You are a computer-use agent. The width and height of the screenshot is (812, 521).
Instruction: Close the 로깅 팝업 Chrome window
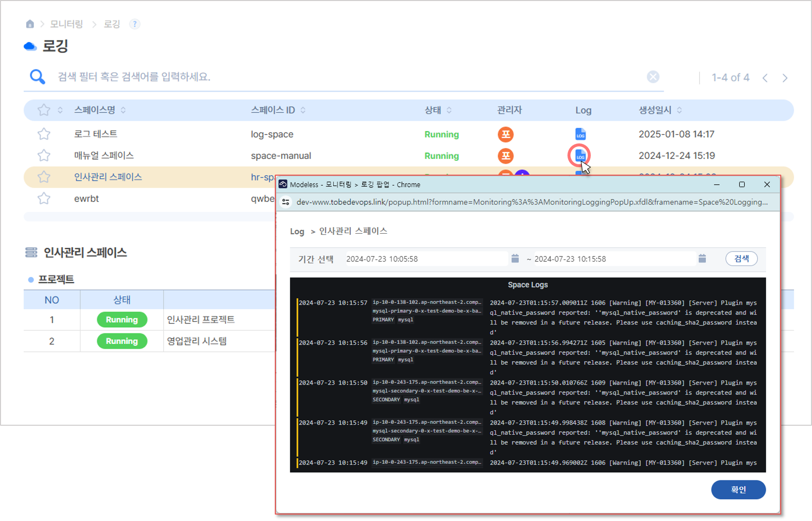(767, 184)
